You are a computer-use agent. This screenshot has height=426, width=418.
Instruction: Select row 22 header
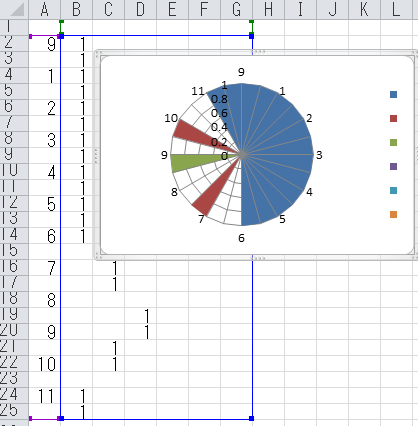tap(14, 363)
